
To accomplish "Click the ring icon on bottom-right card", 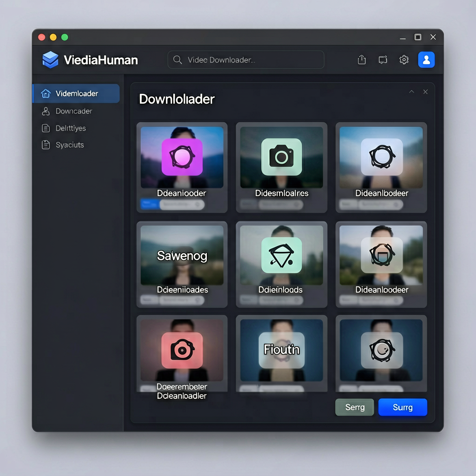I will coord(382,350).
